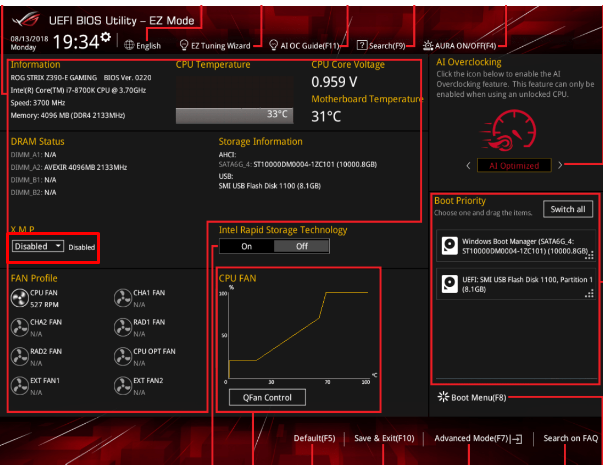603x467 pixels.
Task: Click the UEFI USB Flash Disk icon
Action: 450,284
